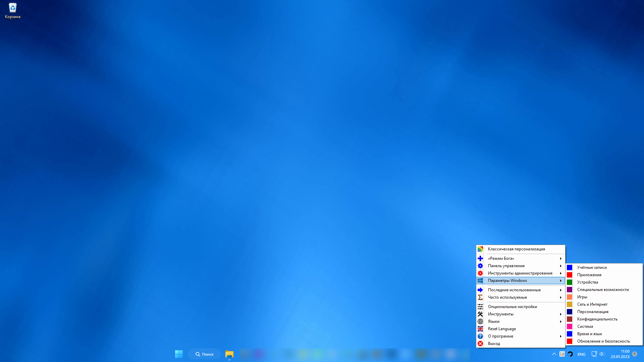Viewport: 644px width, 362px height.
Task: Click the red swatch beside Обновление и безопасность
Action: point(570,341)
